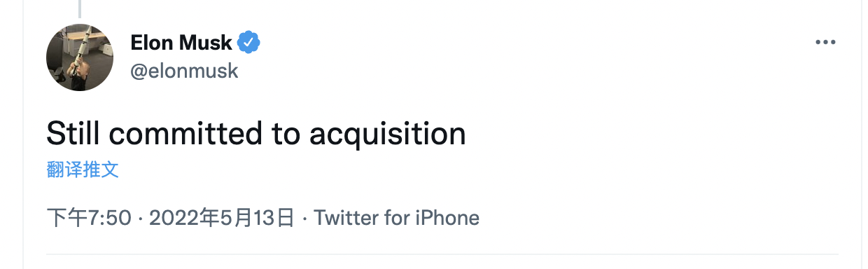Click the word "to" in the tweet text

point(286,133)
